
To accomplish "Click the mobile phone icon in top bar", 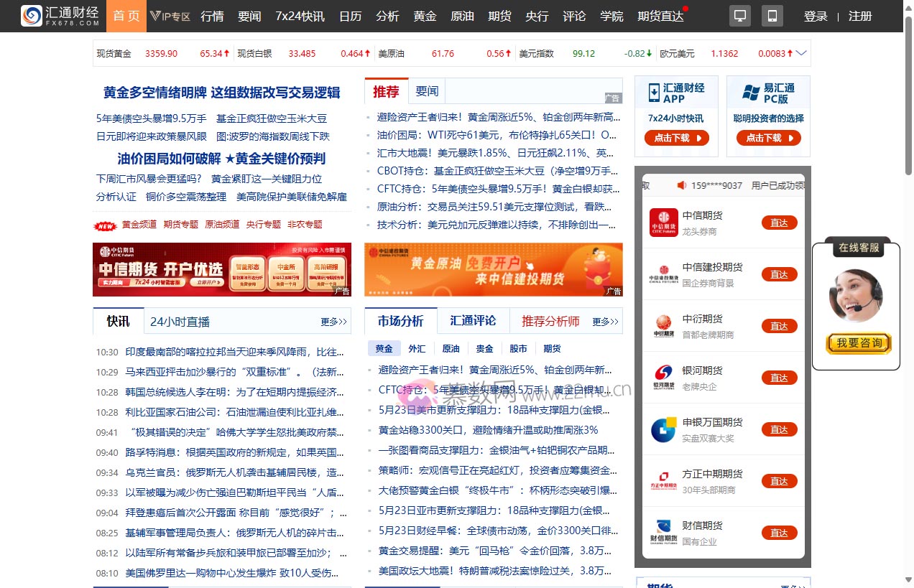I will 772,15.
